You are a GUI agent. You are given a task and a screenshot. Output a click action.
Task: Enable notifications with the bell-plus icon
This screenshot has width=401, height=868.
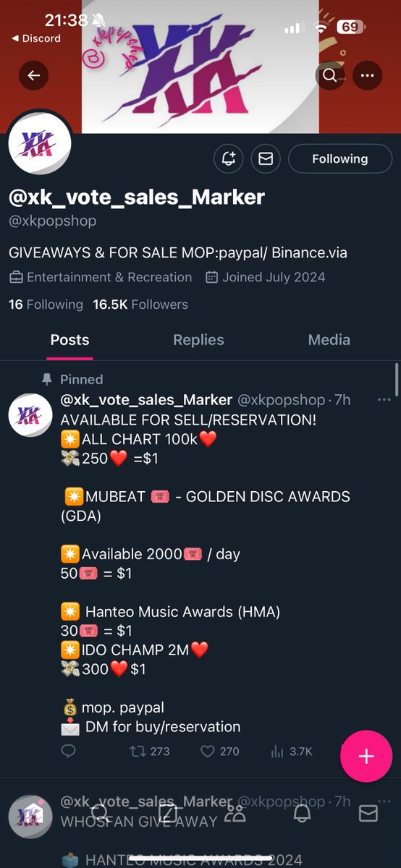tap(229, 158)
